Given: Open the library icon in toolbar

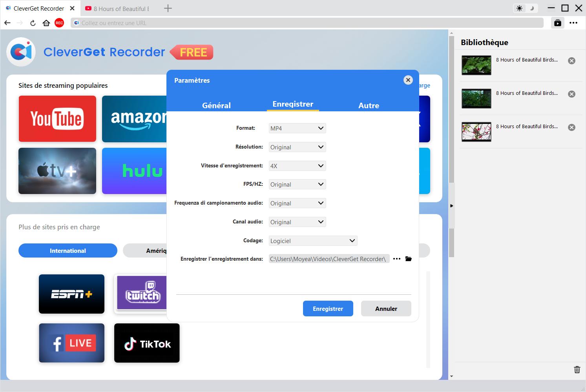Looking at the screenshot, I should [558, 23].
